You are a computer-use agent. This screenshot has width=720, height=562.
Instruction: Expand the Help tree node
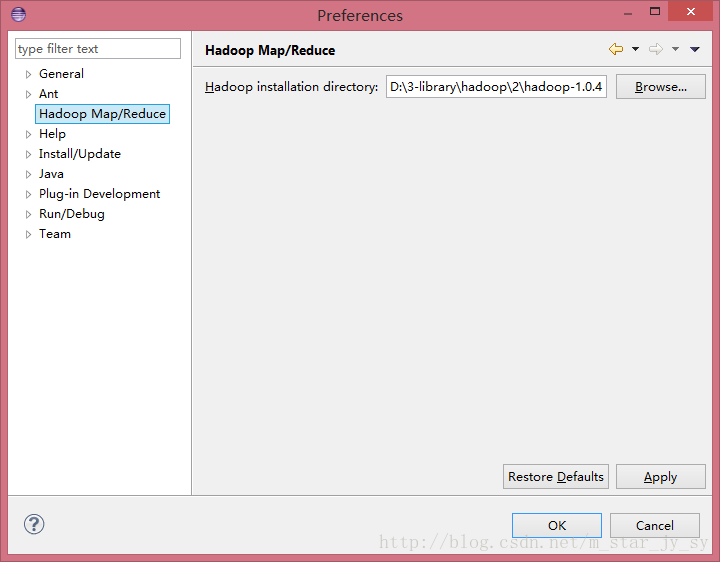pos(28,135)
